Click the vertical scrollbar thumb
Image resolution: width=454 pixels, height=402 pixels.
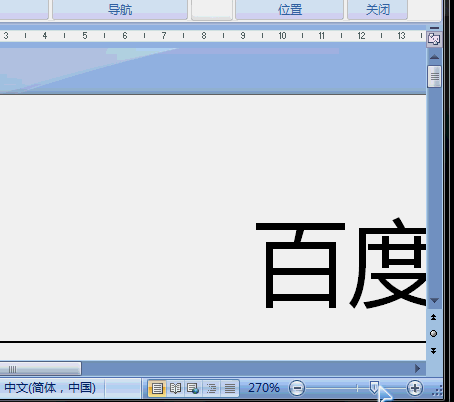pyautogui.click(x=434, y=77)
